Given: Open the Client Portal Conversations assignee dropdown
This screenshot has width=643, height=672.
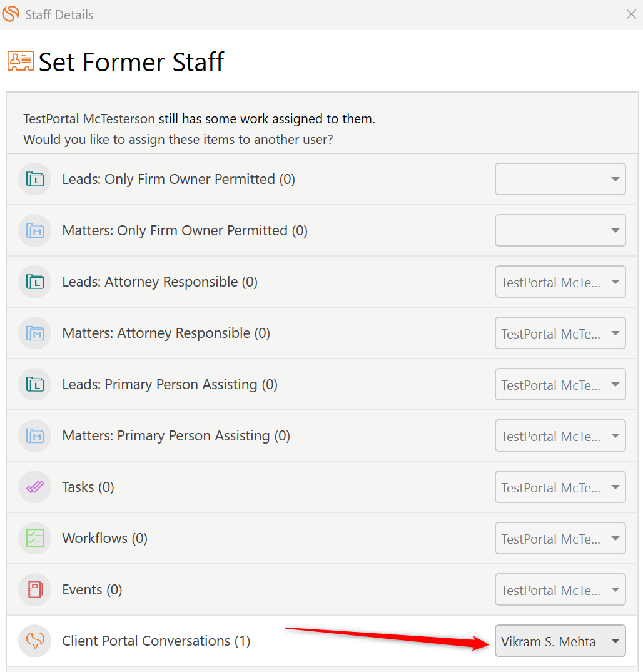Looking at the screenshot, I should point(560,641).
